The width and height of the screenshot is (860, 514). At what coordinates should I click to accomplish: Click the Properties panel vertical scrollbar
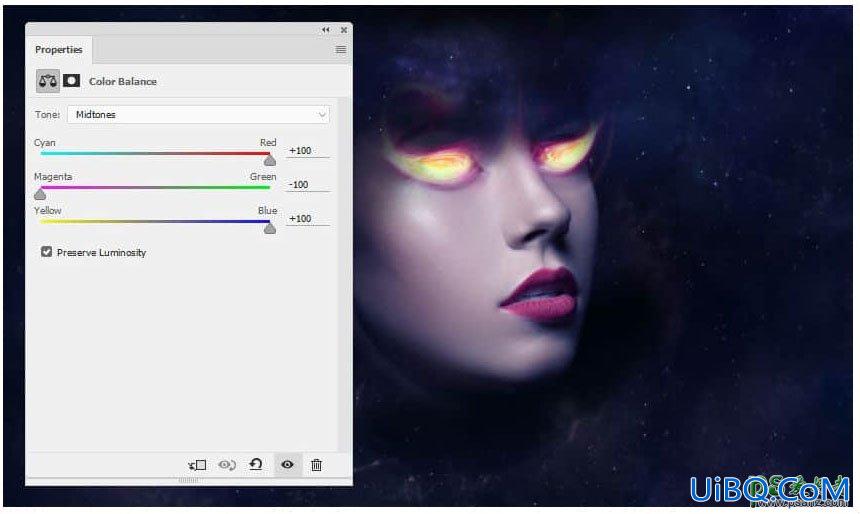pyautogui.click(x=344, y=274)
